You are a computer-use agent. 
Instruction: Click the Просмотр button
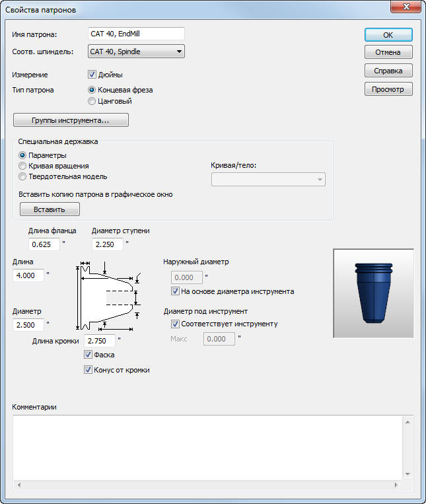coord(388,89)
